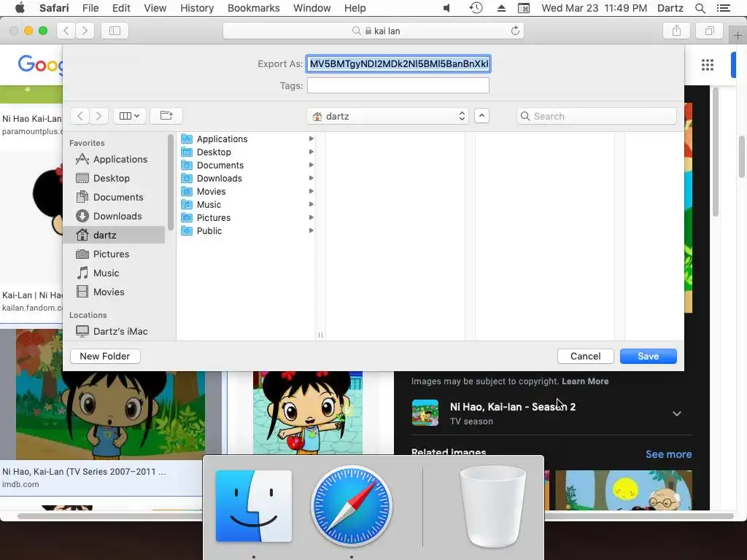Click the save dialog Search field
Screen dimensions: 747x560
point(597,116)
